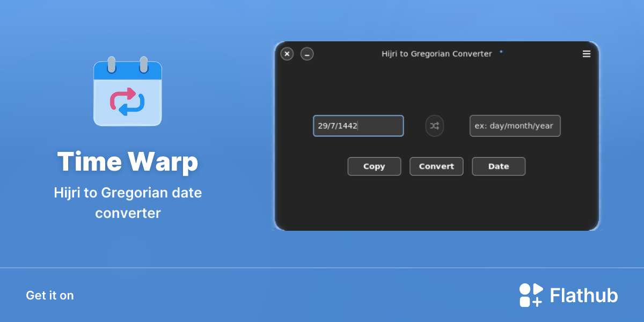Click the Time Warp heading text
Screen dimensions: 644x322
[128, 162]
